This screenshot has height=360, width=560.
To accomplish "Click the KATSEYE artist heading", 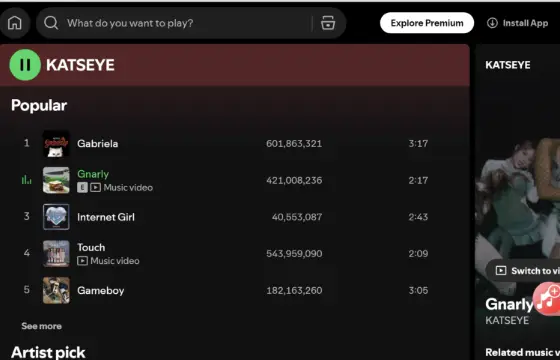I will (80, 65).
